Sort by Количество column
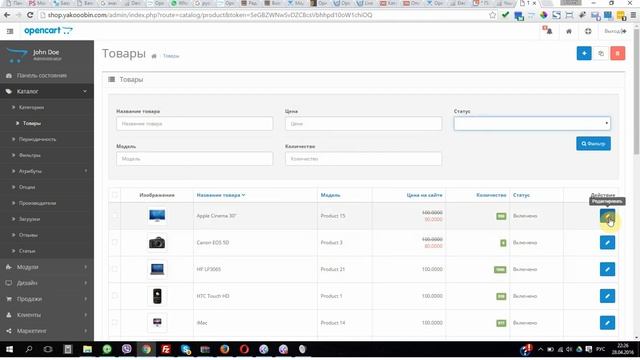Viewport: 640px width, 360px height. tap(491, 195)
